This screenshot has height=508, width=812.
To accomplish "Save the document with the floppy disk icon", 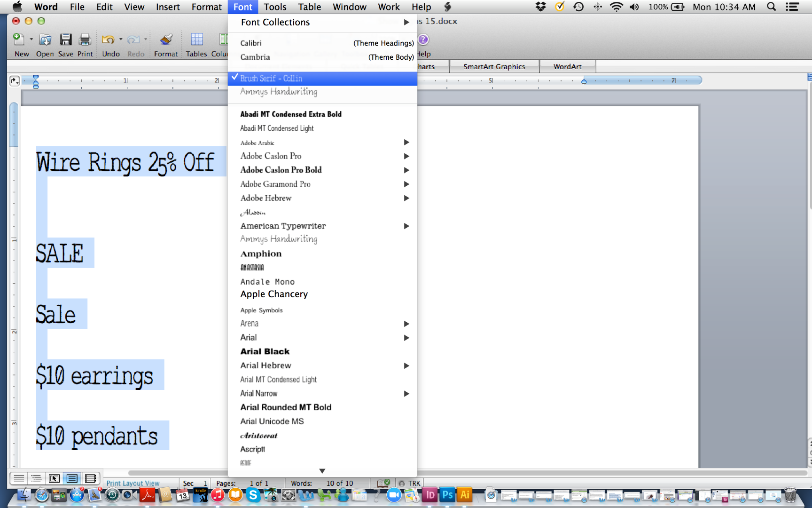I will [x=66, y=40].
